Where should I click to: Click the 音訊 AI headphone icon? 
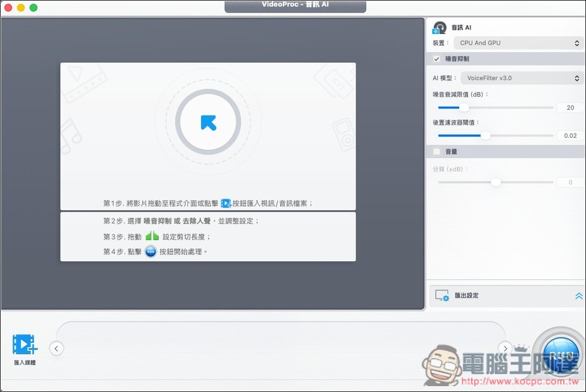point(439,27)
